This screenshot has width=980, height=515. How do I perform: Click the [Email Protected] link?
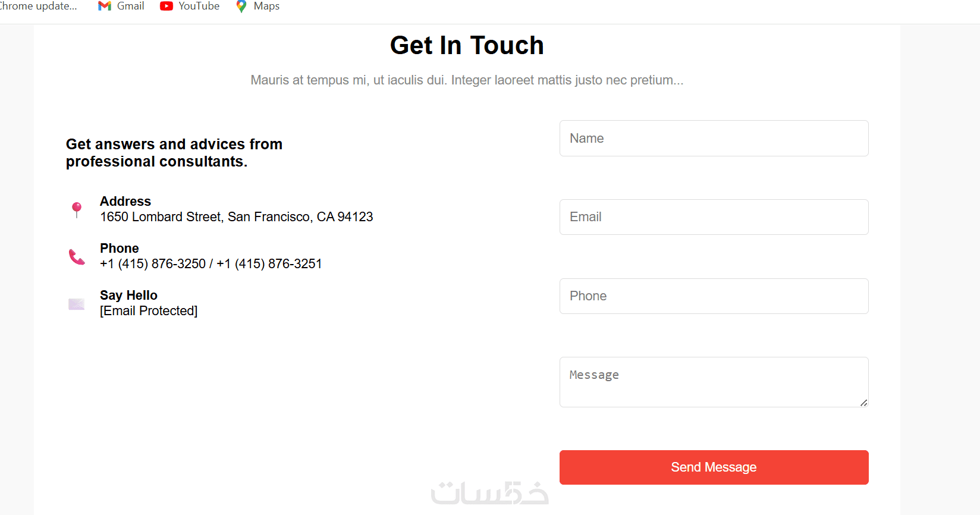tap(149, 311)
